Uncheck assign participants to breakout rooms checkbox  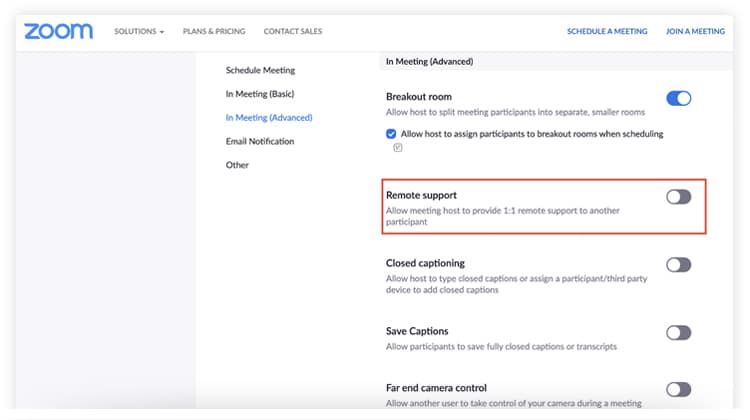(391, 134)
